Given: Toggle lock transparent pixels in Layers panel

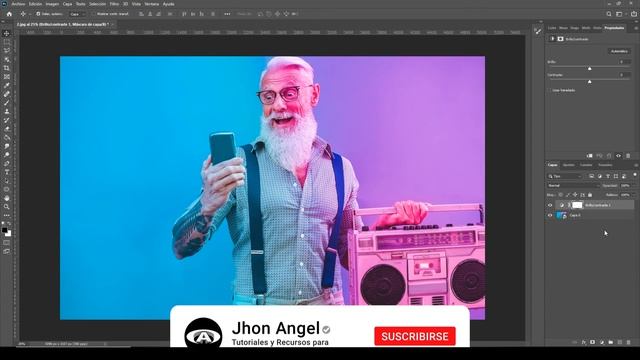Looking at the screenshot, I should coord(560,195).
